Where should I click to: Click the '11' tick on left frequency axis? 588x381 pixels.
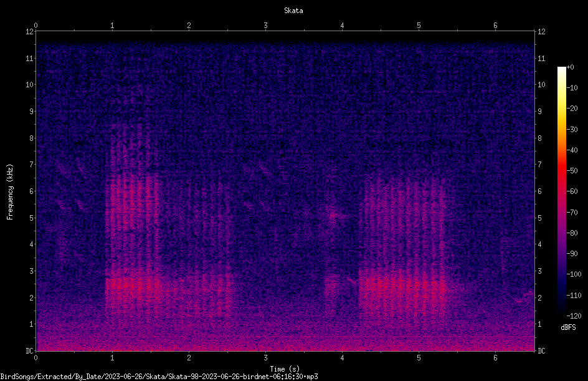coord(30,58)
